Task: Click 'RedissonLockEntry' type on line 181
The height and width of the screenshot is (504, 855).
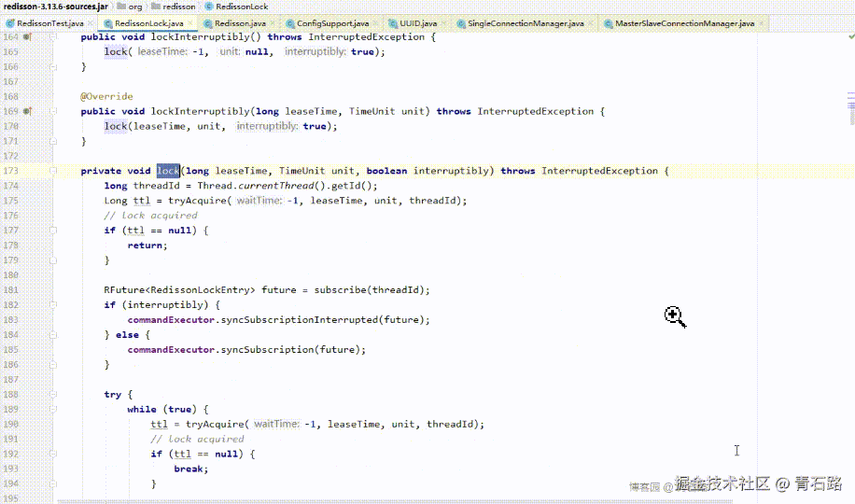Action: [201, 290]
